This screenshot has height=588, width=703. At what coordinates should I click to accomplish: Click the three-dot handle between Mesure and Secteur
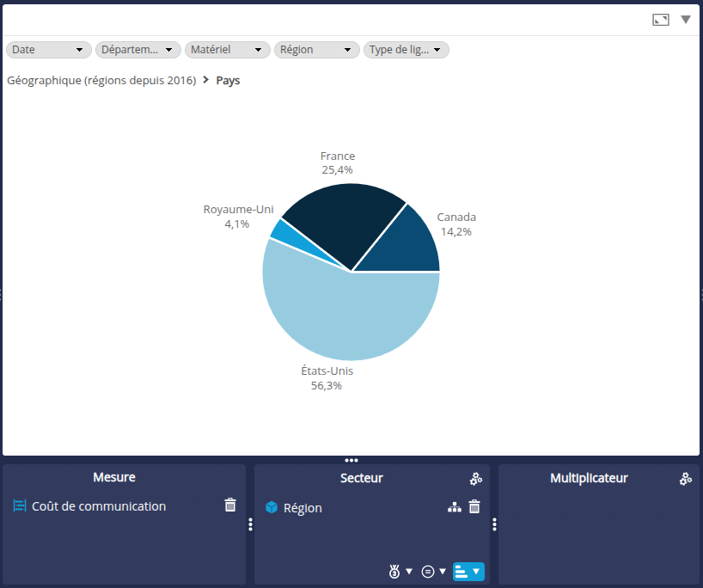pyautogui.click(x=250, y=524)
